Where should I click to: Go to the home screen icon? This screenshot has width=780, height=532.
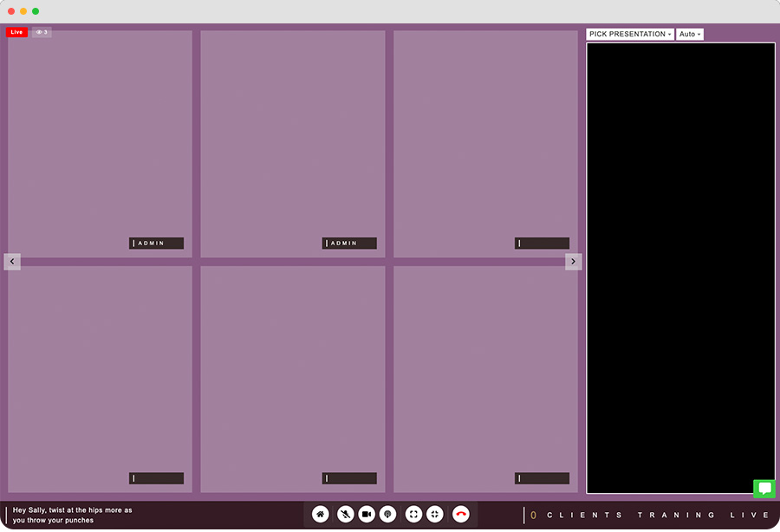[x=321, y=514]
